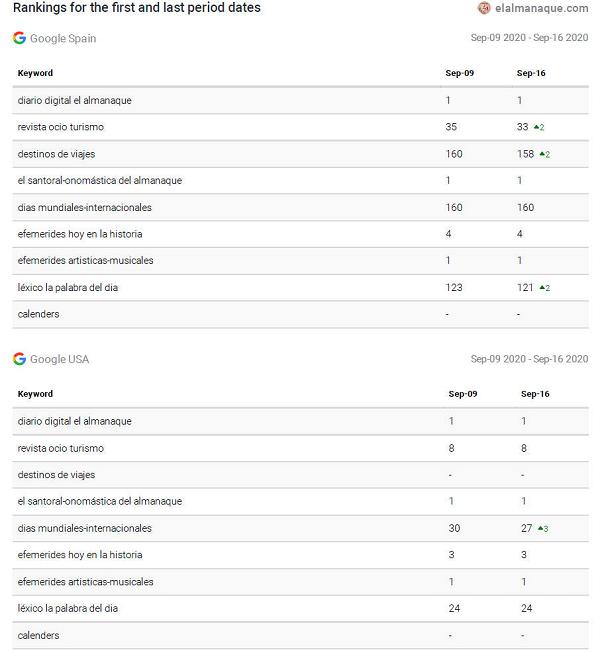Select 'diario digital el almanaque' in Spain table
600x662 pixels.
(x=74, y=100)
